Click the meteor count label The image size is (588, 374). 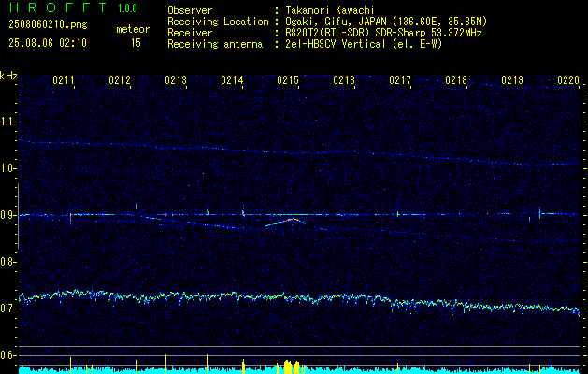[133, 29]
